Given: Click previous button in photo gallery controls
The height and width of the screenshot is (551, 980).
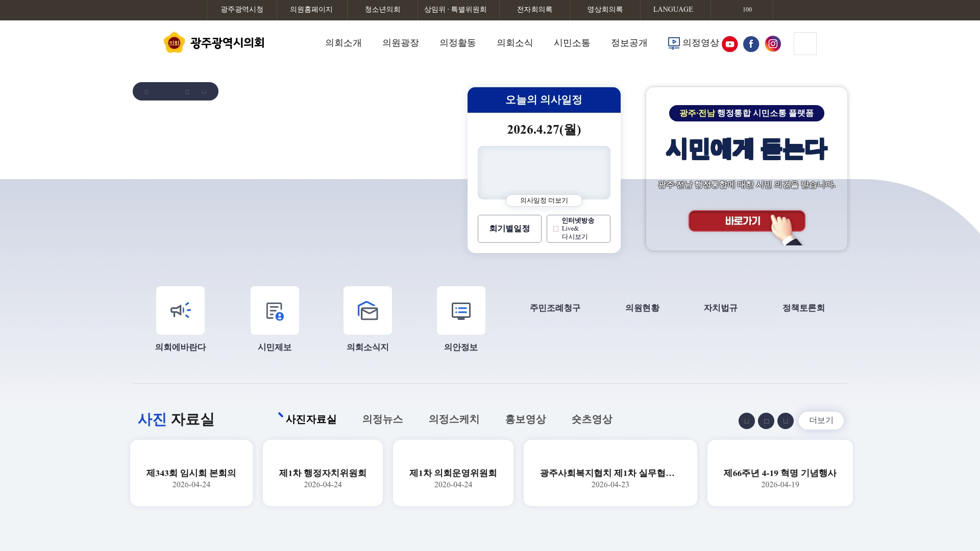Looking at the screenshot, I should click(746, 421).
